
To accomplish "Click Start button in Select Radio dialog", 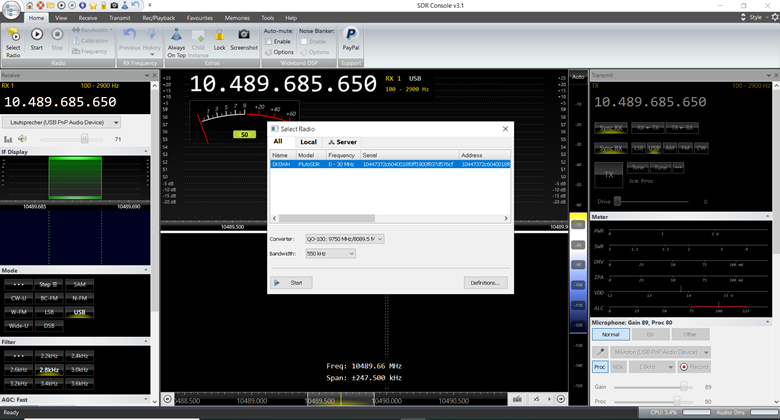I will pyautogui.click(x=292, y=283).
